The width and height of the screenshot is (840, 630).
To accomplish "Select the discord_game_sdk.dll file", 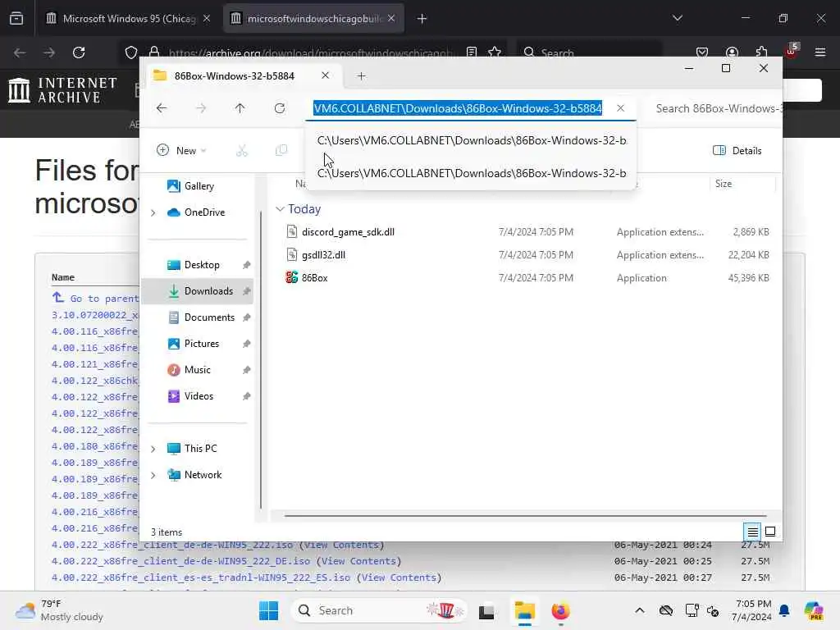I will point(348,232).
